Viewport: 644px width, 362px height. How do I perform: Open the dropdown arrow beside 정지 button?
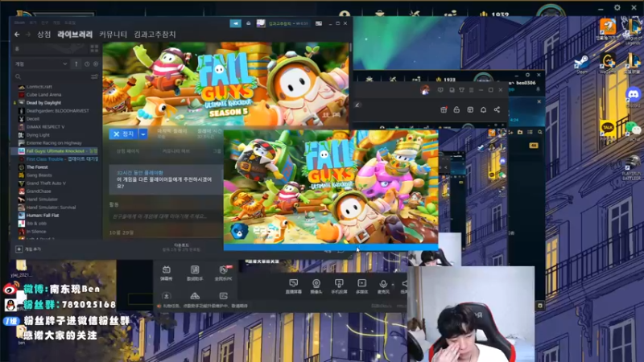[x=143, y=134]
